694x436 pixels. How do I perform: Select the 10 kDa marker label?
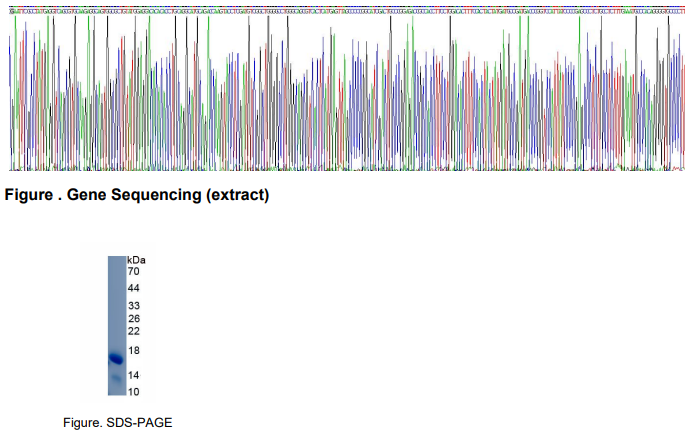[x=133, y=392]
